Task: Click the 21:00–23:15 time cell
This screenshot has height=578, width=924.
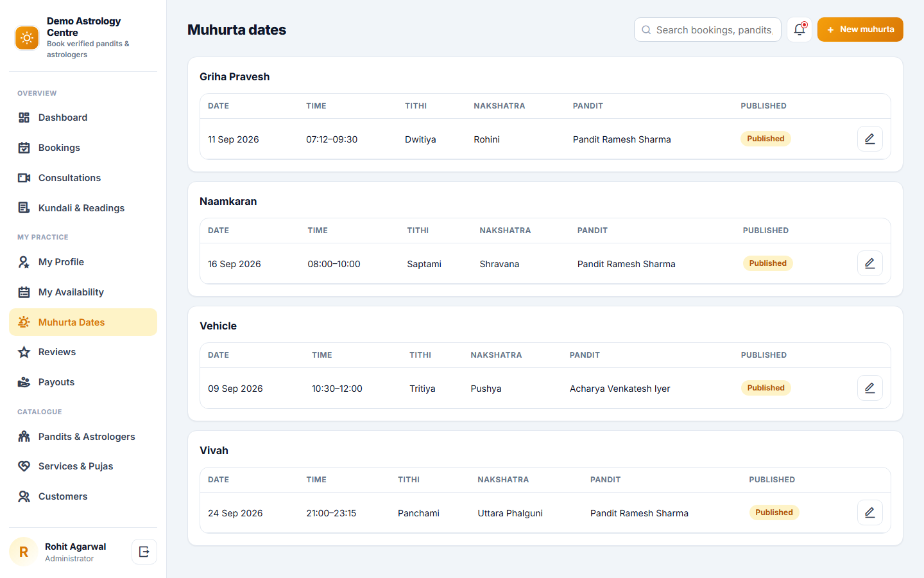Action: pyautogui.click(x=331, y=513)
